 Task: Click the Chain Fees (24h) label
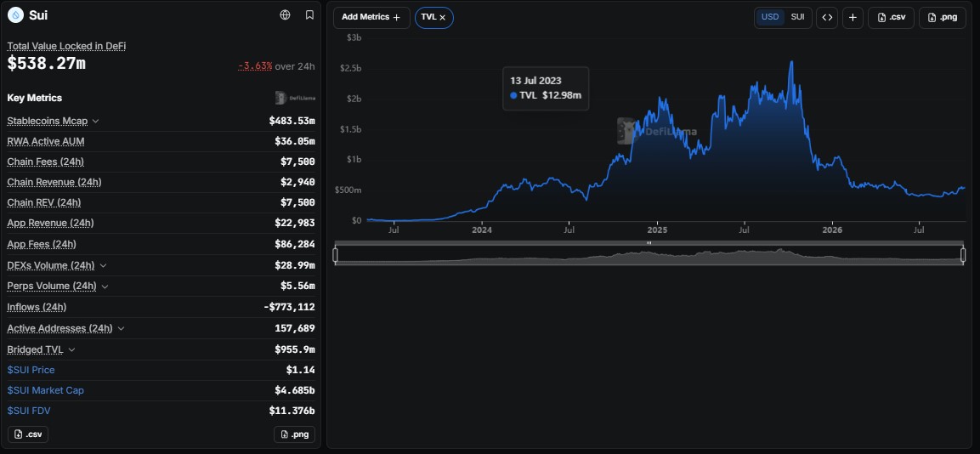pyautogui.click(x=46, y=162)
